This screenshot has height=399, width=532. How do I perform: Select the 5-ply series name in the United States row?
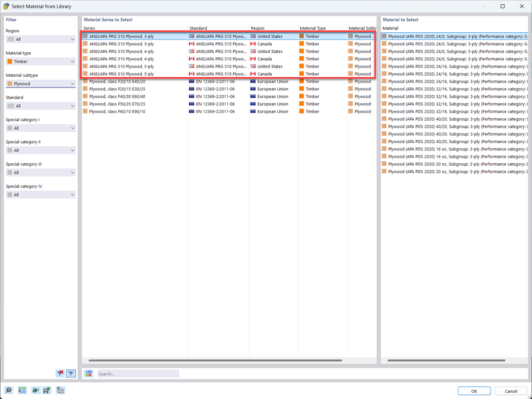[121, 66]
